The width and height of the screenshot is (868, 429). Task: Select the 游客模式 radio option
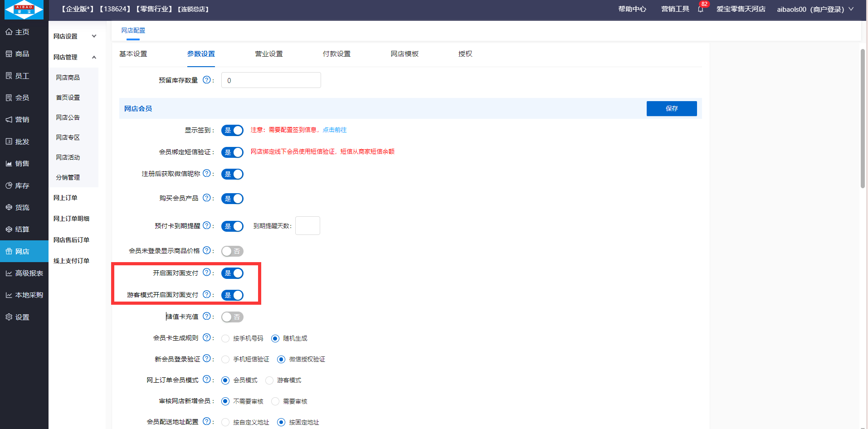tap(270, 380)
